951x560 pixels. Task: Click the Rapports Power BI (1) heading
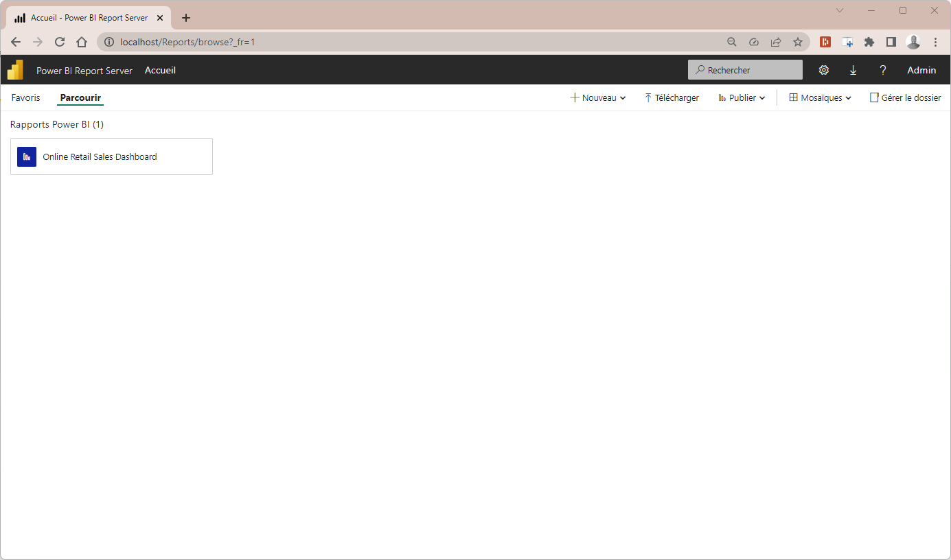[57, 124]
